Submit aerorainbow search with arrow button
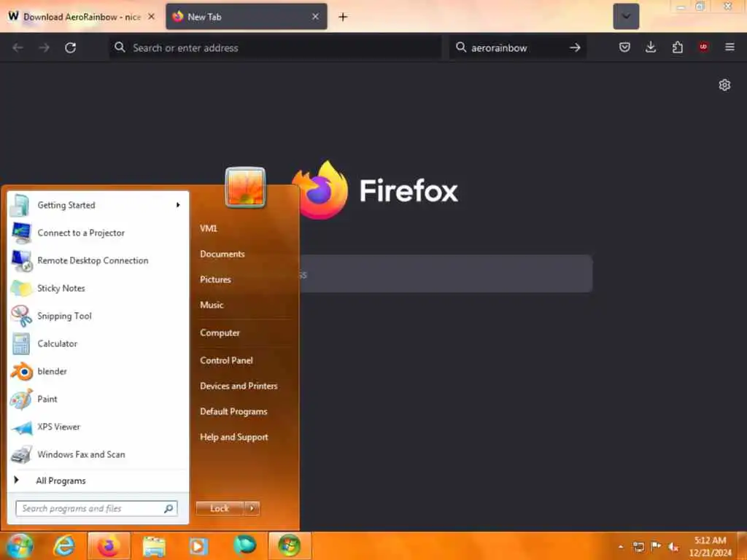Viewport: 747px width, 560px height. pyautogui.click(x=575, y=47)
